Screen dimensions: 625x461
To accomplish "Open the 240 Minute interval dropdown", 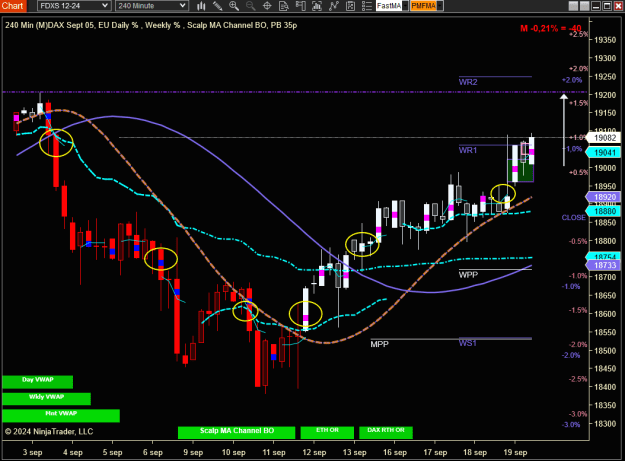I will pyautogui.click(x=151, y=6).
